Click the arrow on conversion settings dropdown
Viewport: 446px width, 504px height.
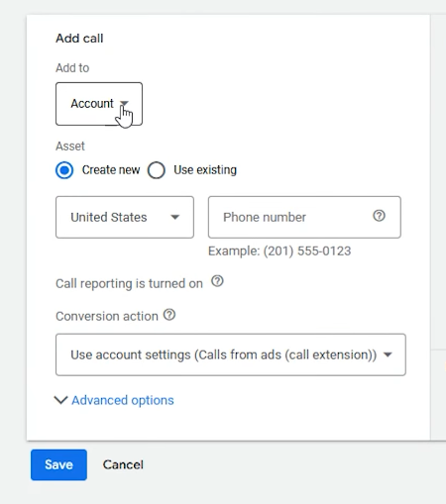[388, 354]
